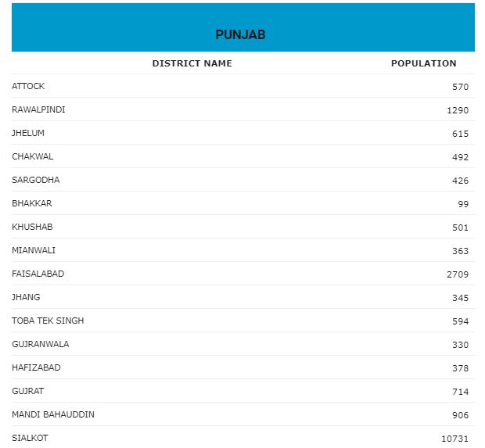
Task: Select the HAFIZABAD row
Action: [243, 368]
